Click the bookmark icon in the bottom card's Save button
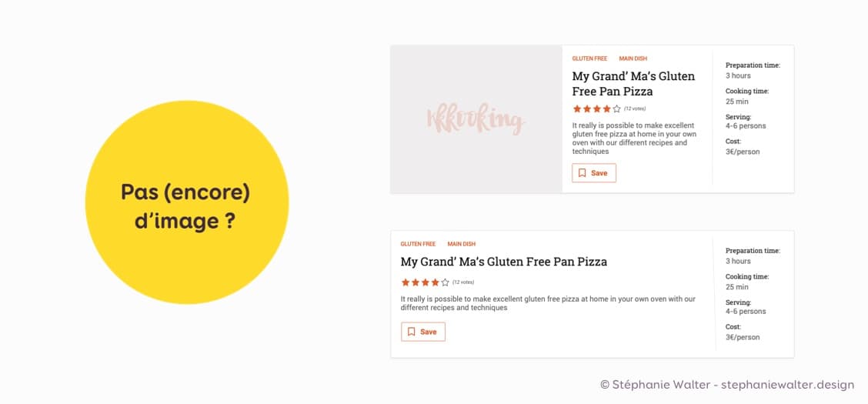 point(412,332)
